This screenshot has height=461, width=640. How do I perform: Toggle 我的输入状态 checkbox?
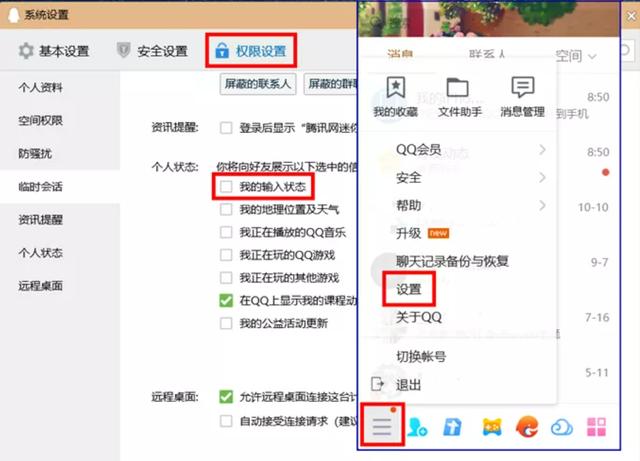coord(226,187)
